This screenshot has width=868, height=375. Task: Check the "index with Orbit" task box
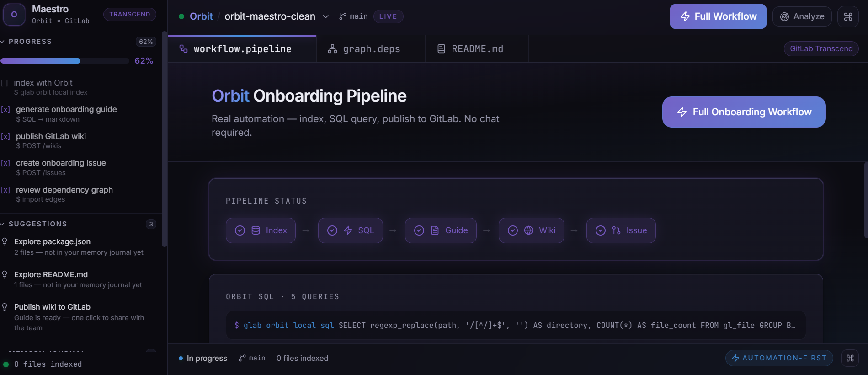5,83
